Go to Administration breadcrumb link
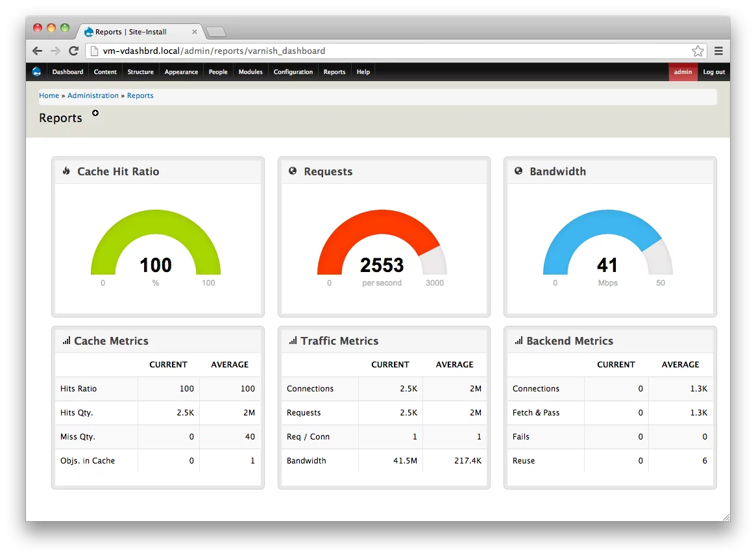 [x=93, y=95]
